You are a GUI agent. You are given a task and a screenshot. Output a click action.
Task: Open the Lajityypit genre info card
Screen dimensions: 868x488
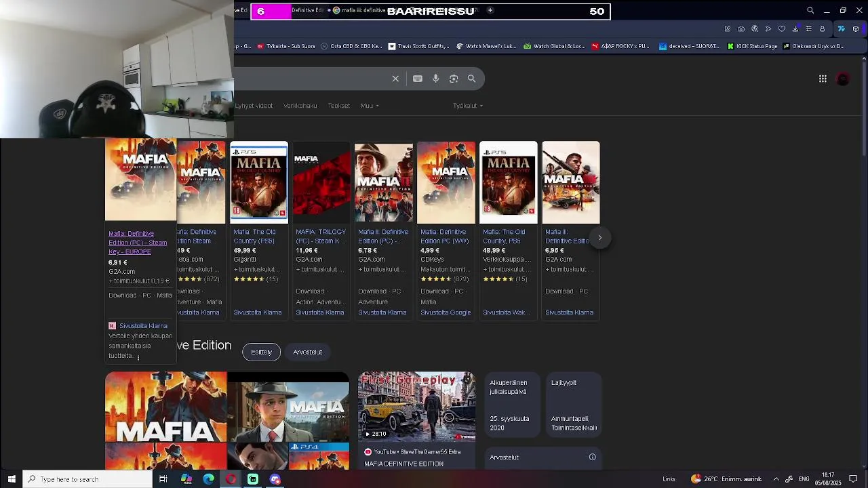[x=574, y=405]
